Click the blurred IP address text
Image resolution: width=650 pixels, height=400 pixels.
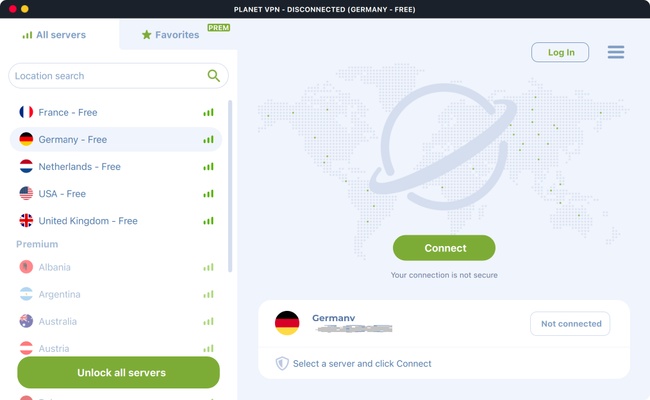pos(354,329)
